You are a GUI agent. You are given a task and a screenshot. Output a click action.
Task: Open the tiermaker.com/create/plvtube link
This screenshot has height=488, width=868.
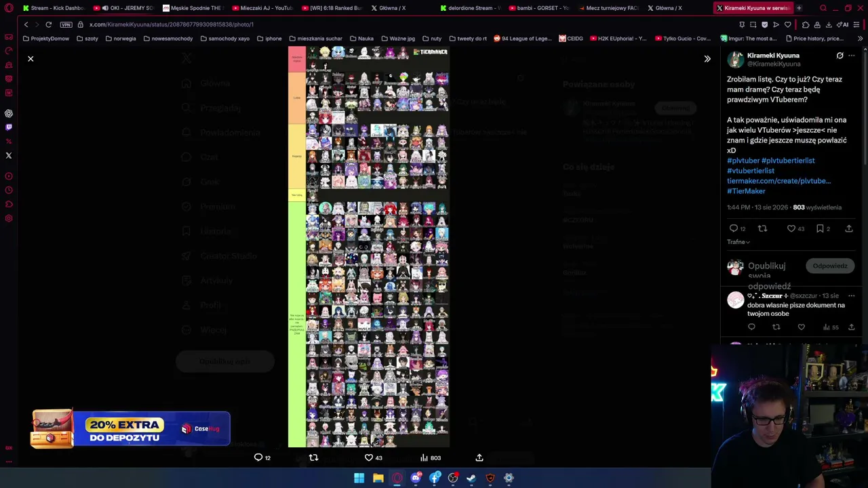(x=778, y=181)
